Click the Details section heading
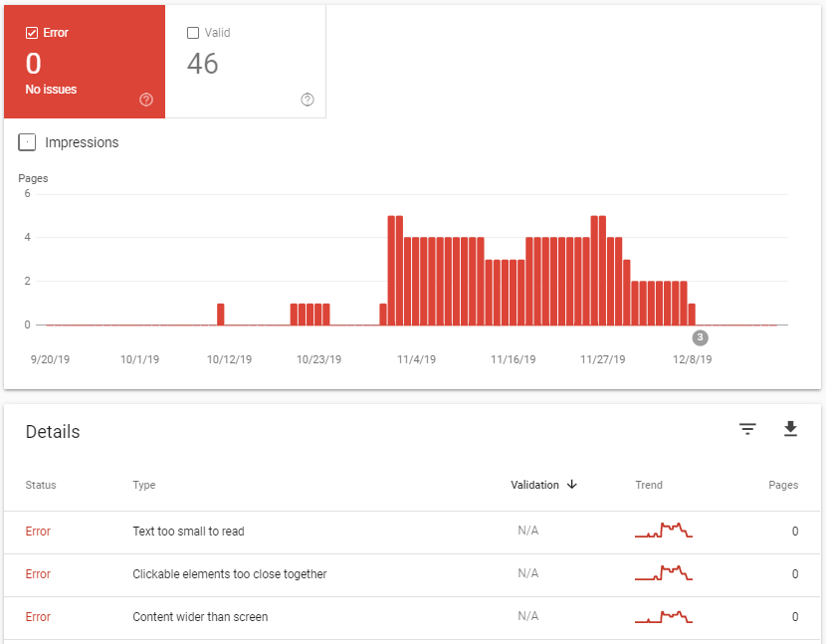Image resolution: width=826 pixels, height=644 pixels. pos(53,432)
